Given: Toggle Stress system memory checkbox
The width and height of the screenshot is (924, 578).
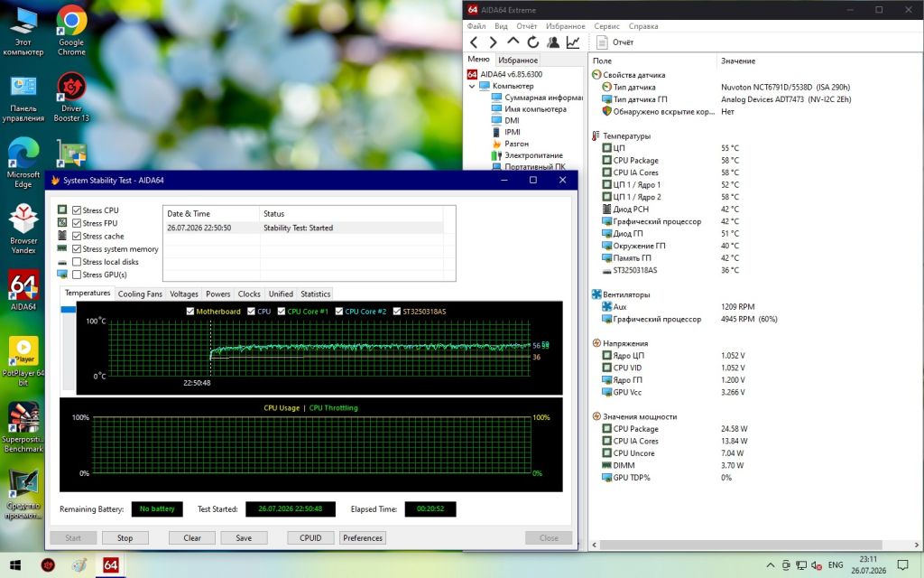Looking at the screenshot, I should [x=77, y=249].
